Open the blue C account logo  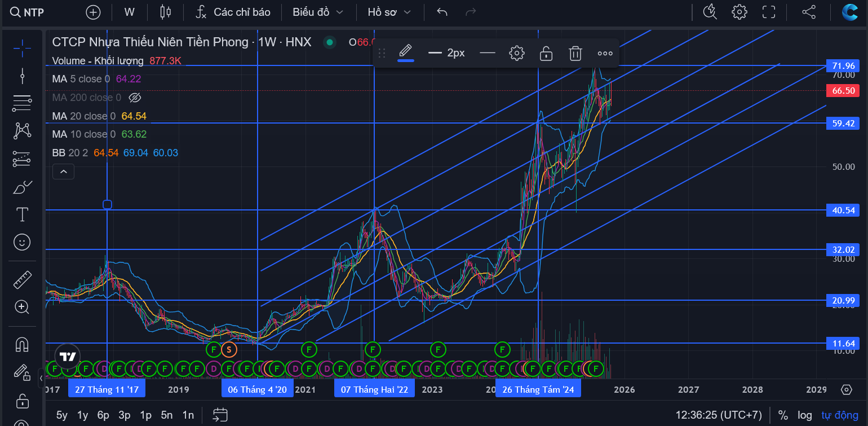click(850, 12)
